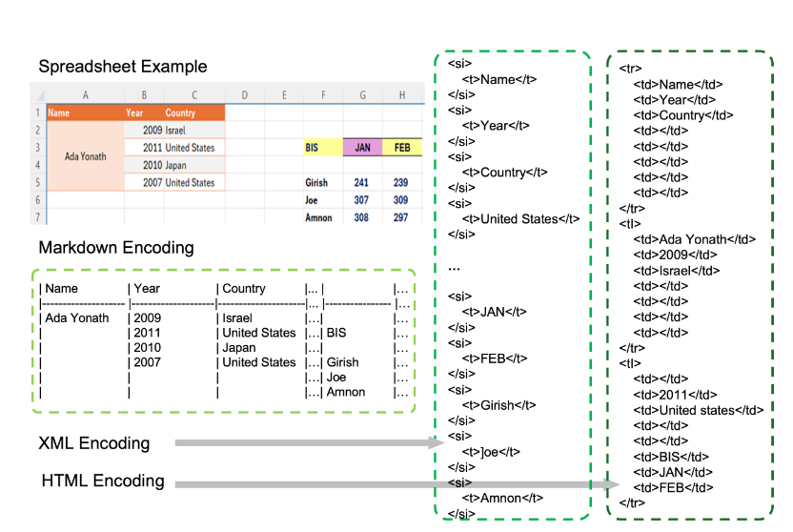The image size is (793, 532).
Task: Click the XML Encoding label
Action: pos(94,443)
